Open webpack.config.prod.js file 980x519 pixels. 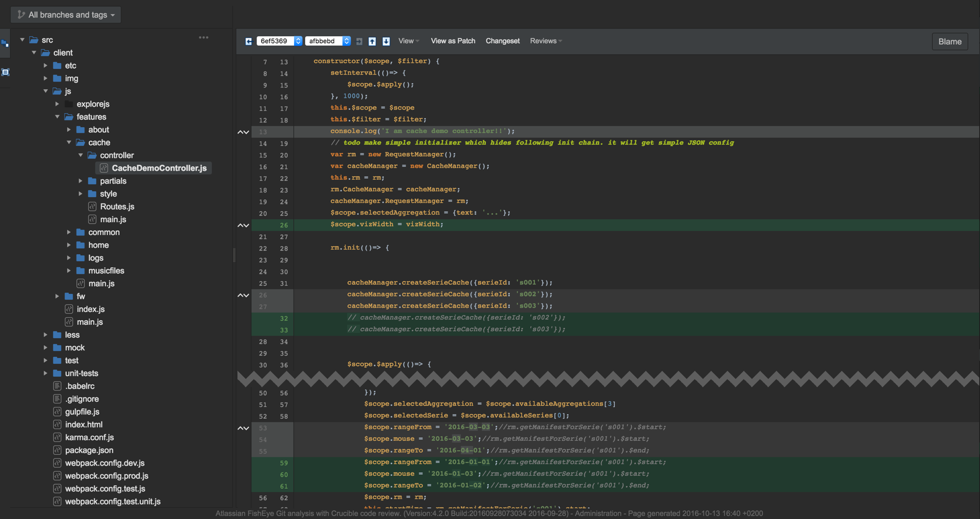(107, 476)
